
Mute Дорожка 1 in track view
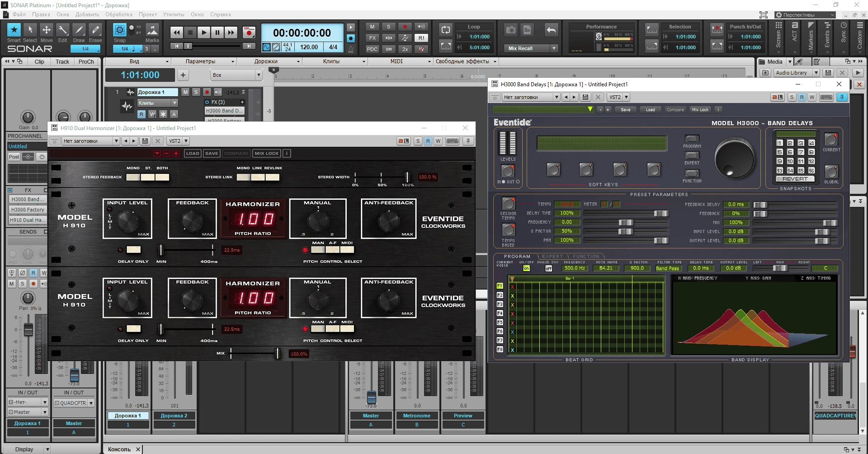[185, 92]
